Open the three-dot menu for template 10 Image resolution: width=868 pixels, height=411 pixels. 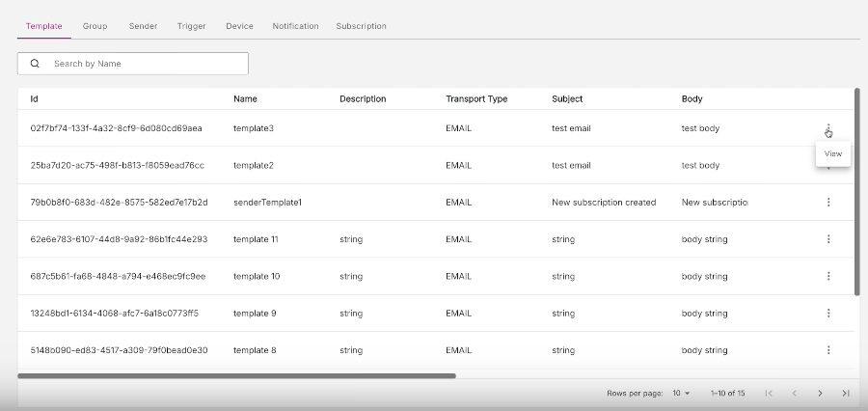tap(828, 276)
